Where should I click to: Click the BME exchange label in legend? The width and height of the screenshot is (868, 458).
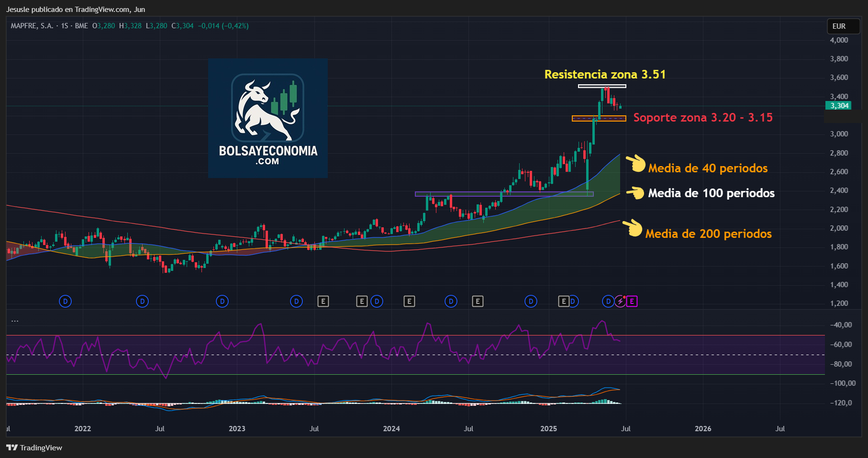pos(81,26)
